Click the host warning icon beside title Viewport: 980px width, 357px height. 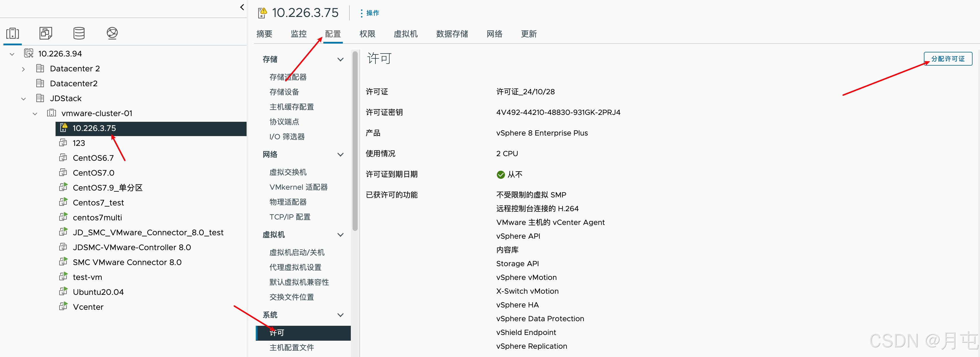[x=262, y=13]
